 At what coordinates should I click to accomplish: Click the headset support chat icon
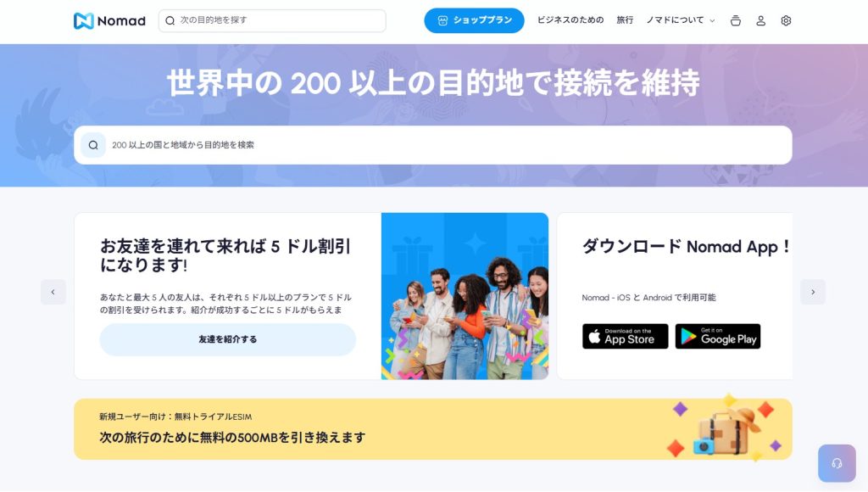point(837,463)
